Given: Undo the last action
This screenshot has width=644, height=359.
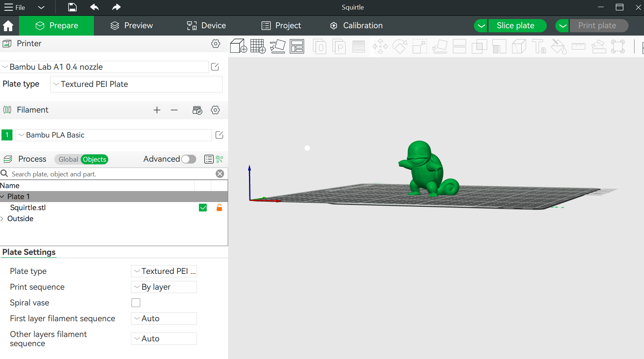Looking at the screenshot, I should pos(94,7).
